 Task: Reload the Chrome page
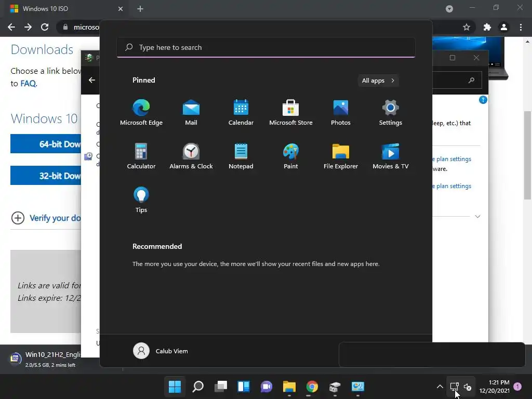point(45,27)
